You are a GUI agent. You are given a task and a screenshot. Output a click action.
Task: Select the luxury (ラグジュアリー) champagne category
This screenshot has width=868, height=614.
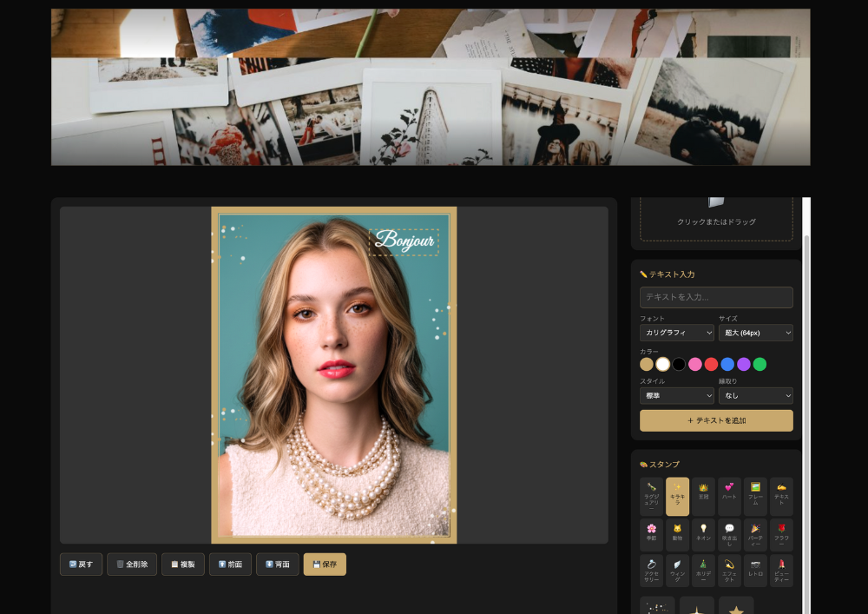tap(651, 496)
